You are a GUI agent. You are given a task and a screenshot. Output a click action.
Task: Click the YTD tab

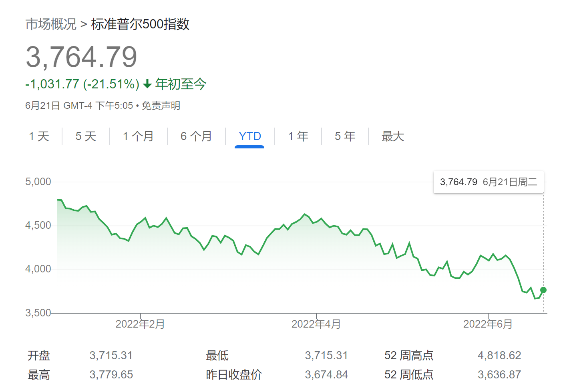tap(250, 136)
